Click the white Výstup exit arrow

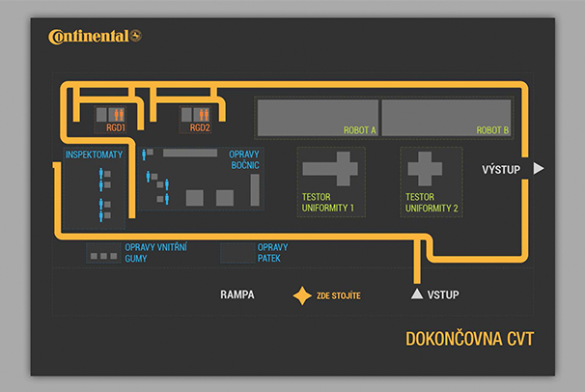[x=539, y=169]
